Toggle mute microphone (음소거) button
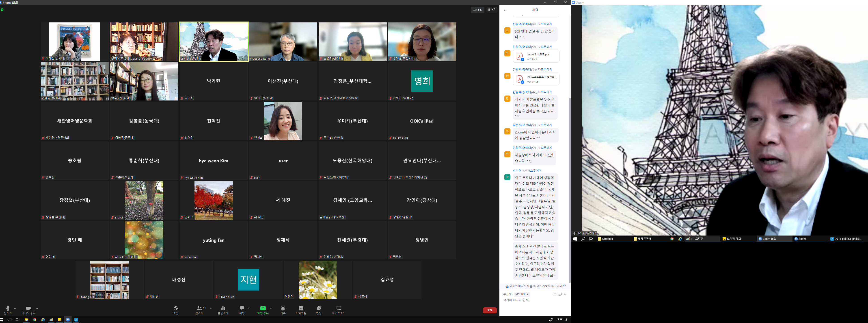The height and width of the screenshot is (323, 868). (8, 308)
